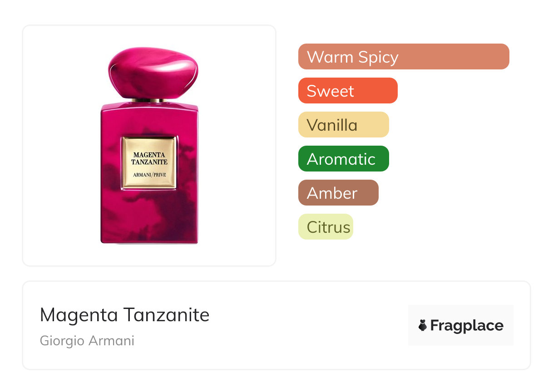Click MAGENTA TANZANITE text on gold label
This screenshot has width=553, height=392.
tap(149, 159)
